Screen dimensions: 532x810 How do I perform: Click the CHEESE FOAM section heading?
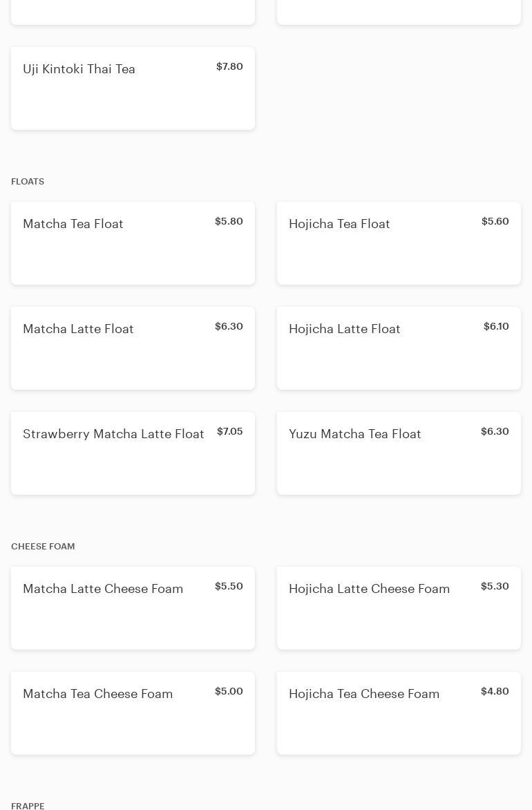tap(43, 547)
